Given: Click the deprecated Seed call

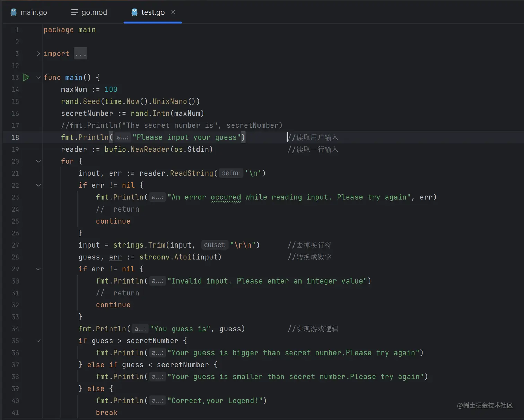Looking at the screenshot, I should point(91,101).
